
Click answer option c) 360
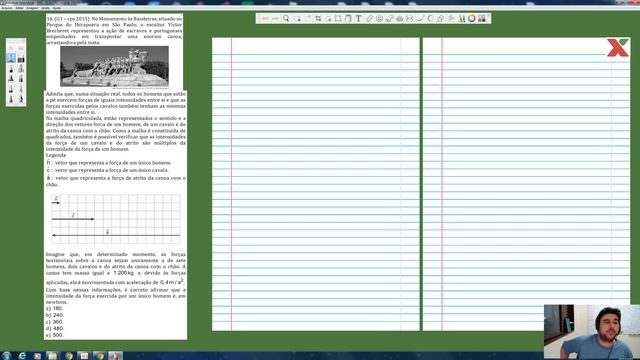55,322
